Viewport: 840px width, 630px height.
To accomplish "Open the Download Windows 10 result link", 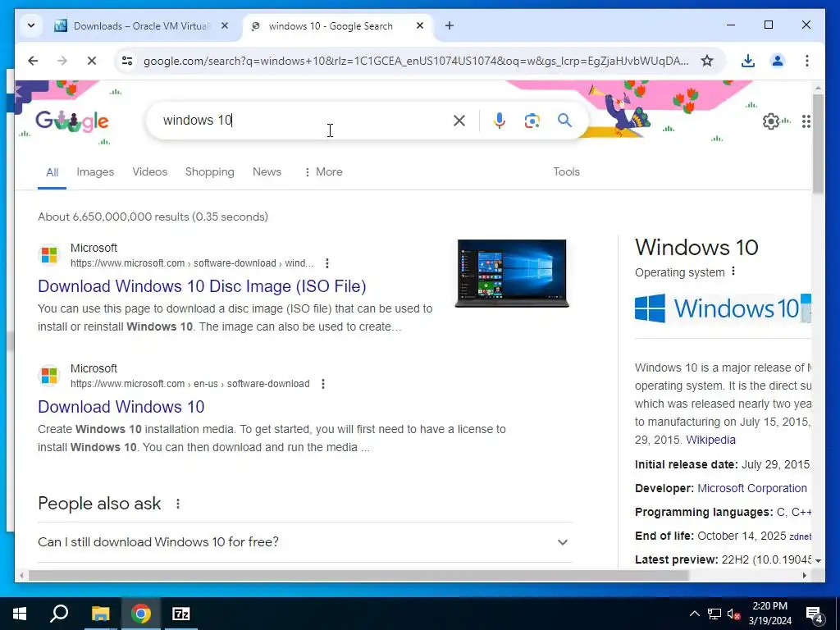I will click(x=121, y=407).
